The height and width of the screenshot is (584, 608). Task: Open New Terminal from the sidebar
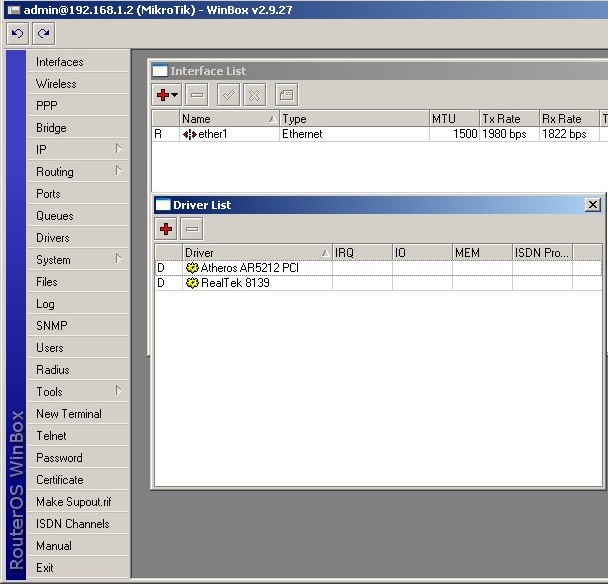click(69, 414)
